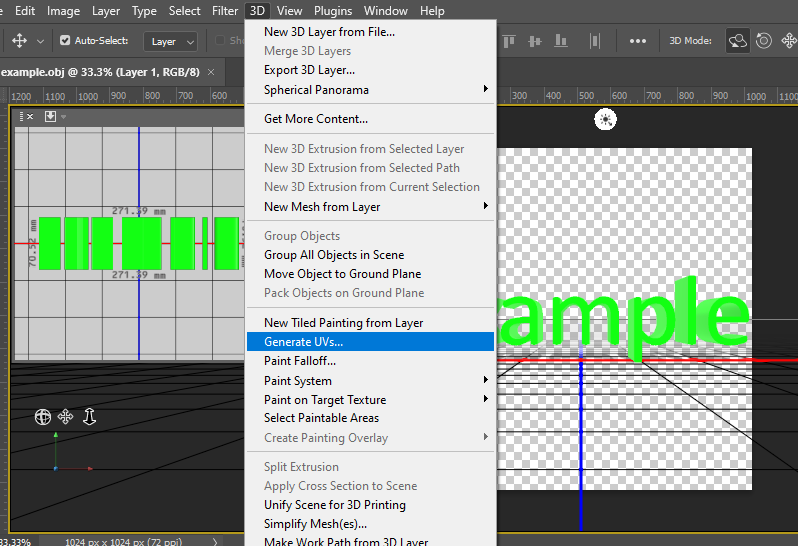The height and width of the screenshot is (546, 798).
Task: Select the Roll 3D camera mode icon
Action: pos(764,41)
